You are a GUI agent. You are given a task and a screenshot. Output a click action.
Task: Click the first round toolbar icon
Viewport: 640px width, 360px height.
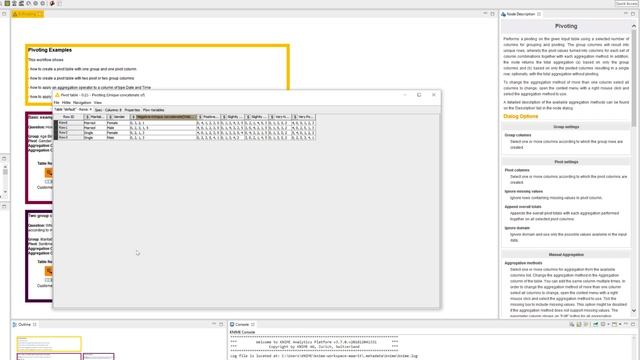(29, 3)
